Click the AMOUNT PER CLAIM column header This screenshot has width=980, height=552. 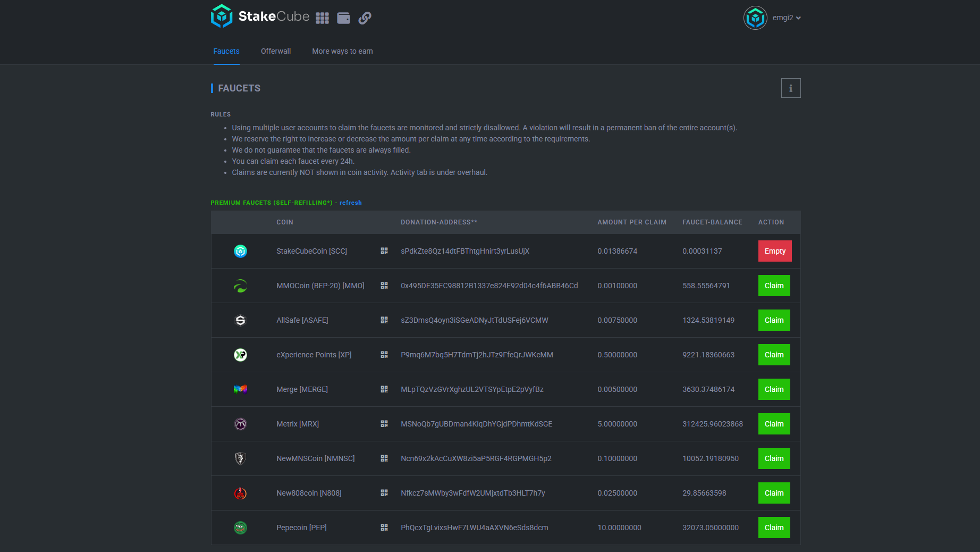(632, 222)
